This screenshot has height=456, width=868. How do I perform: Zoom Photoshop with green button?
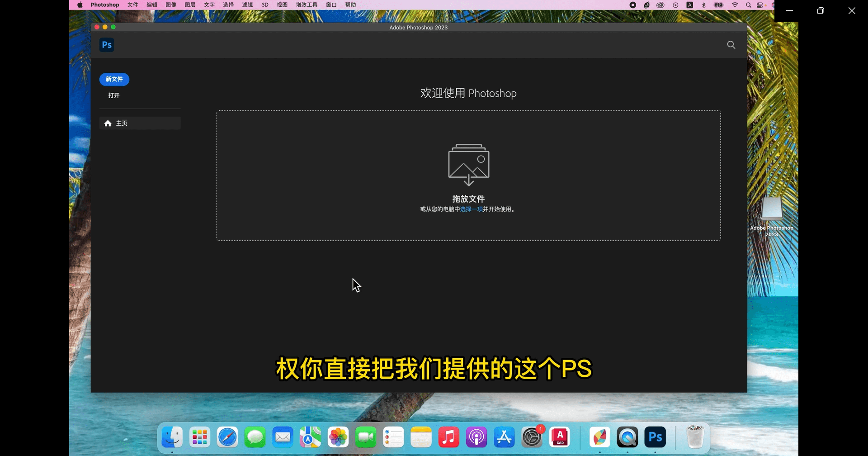(x=113, y=27)
